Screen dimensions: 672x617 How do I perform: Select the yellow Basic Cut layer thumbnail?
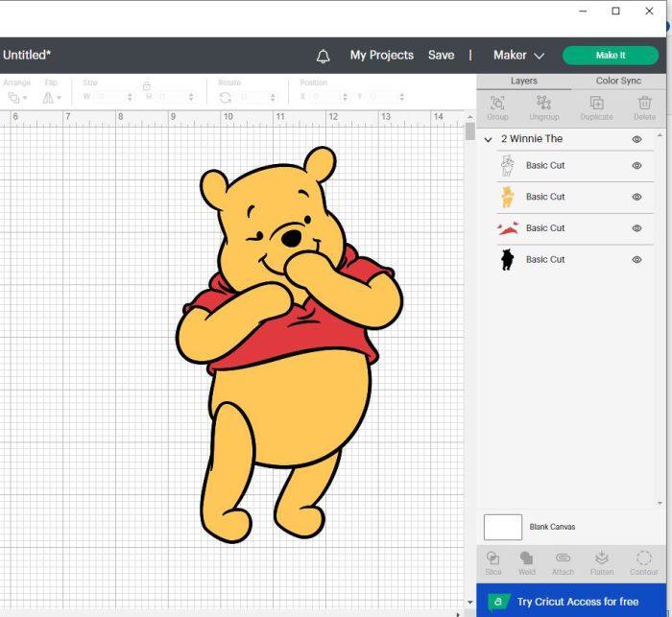point(508,197)
